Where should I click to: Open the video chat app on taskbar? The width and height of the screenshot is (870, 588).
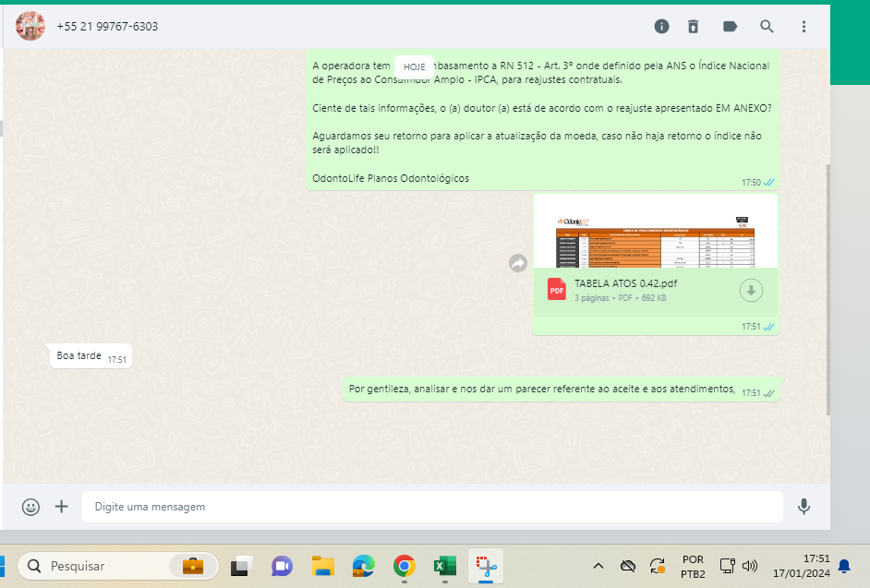[x=282, y=566]
